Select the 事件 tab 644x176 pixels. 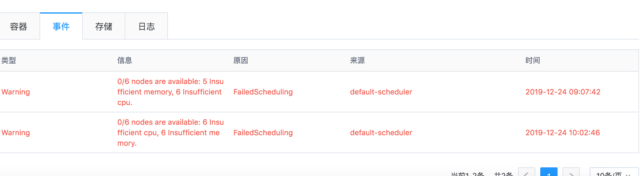(x=61, y=27)
